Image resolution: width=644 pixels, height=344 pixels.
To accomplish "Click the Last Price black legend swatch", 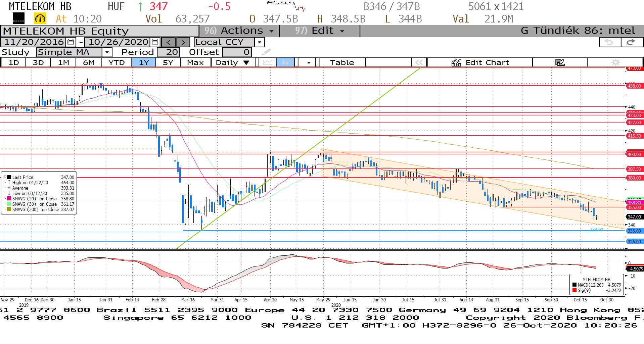I will 9,177.
